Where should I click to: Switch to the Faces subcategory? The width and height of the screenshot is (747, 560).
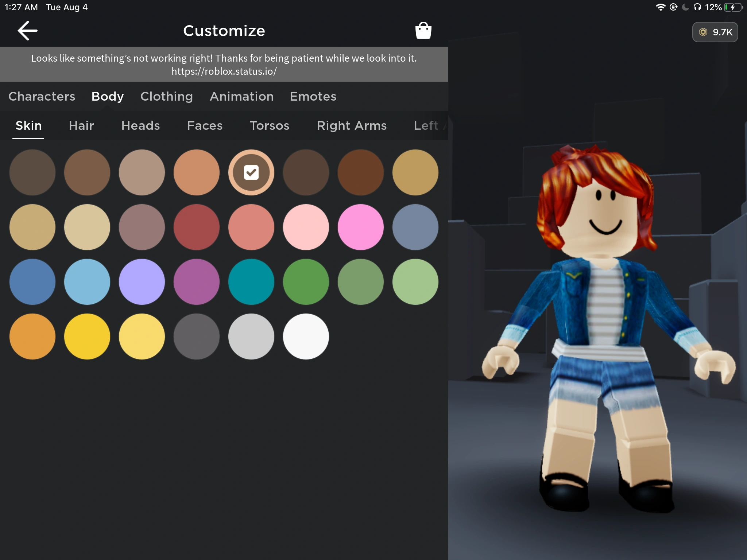pos(205,125)
